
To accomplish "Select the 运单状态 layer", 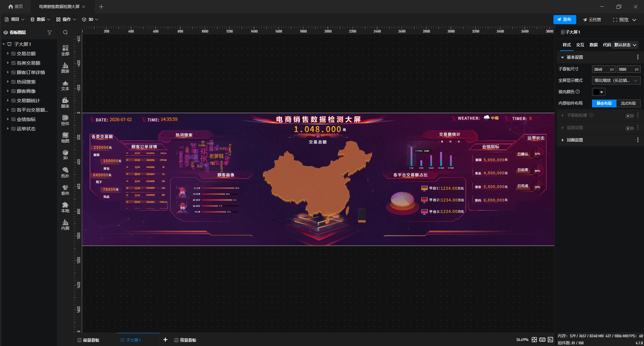I will (x=26, y=128).
